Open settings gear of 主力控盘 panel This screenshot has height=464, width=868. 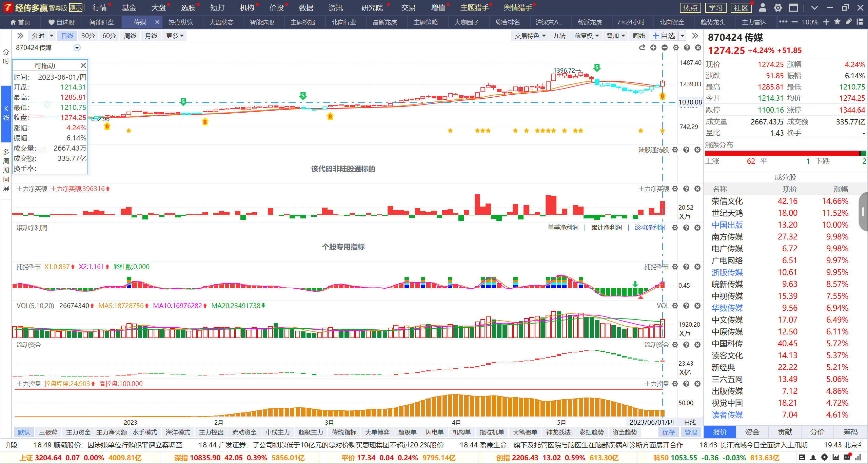[x=675, y=384]
